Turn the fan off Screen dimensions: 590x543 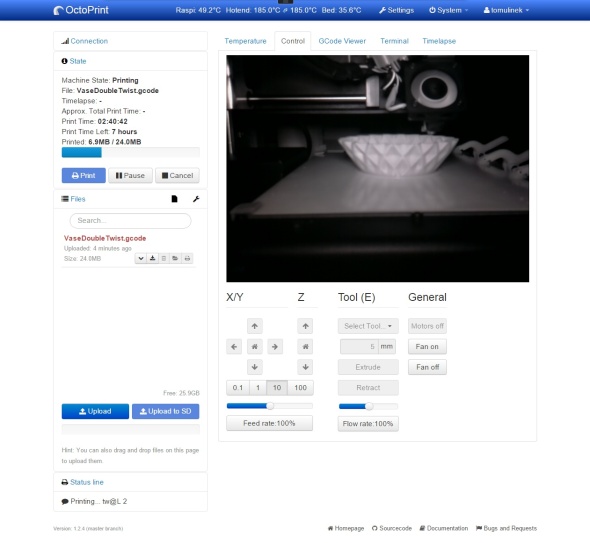(427, 367)
